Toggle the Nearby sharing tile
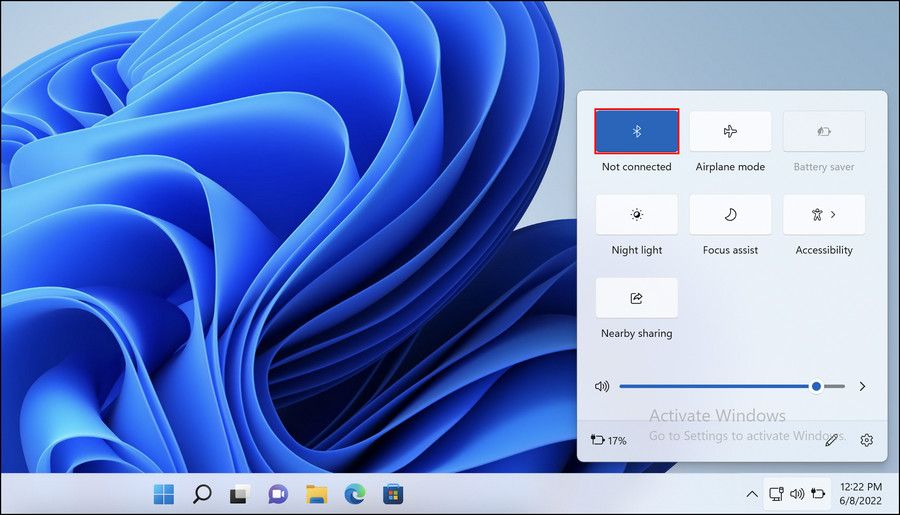Screen dimensions: 900x515 637,298
